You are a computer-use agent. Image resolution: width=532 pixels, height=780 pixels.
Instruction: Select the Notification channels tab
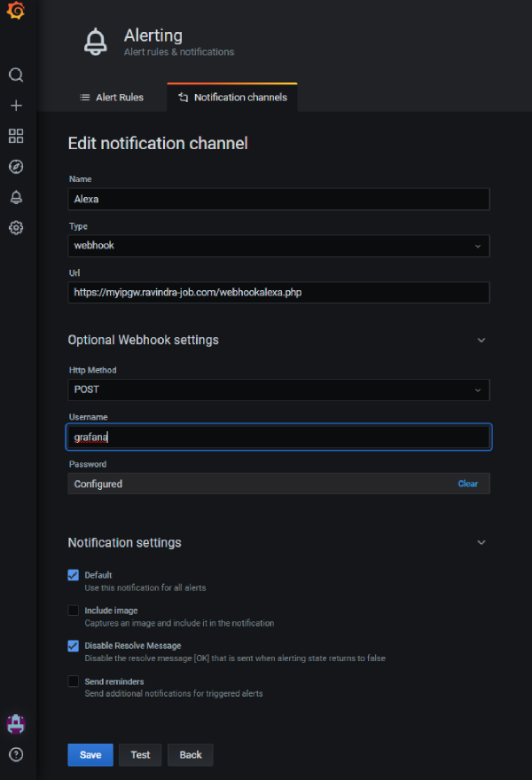232,98
